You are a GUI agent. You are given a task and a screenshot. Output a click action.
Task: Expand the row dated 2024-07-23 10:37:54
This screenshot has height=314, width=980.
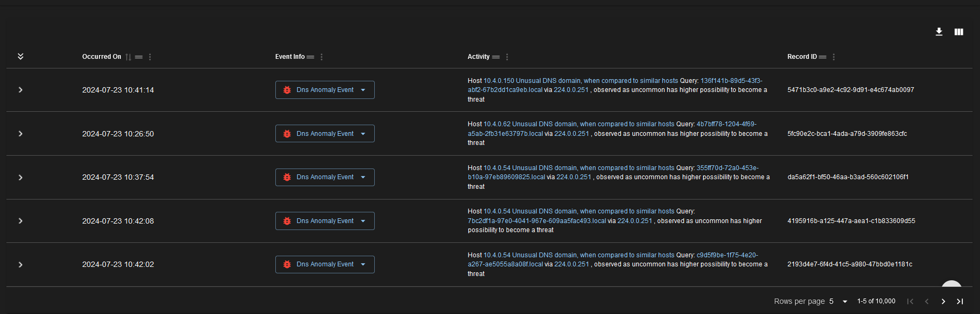(20, 178)
